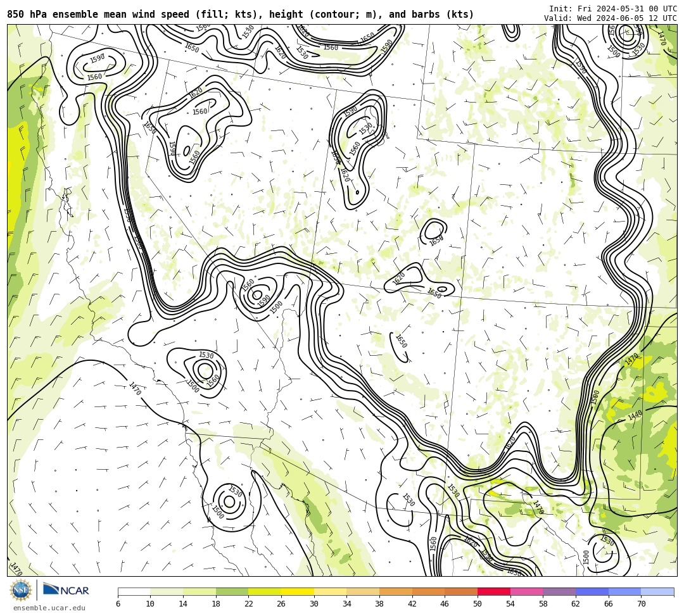684x616 pixels.
Task: Click the colorbar tick label 18
Action: point(216,604)
